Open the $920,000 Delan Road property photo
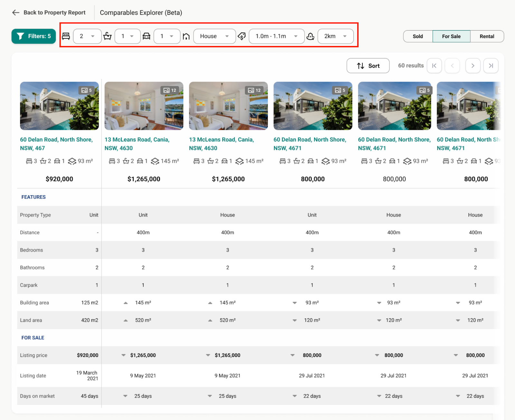Viewport: 515px width, 420px height. (x=59, y=106)
